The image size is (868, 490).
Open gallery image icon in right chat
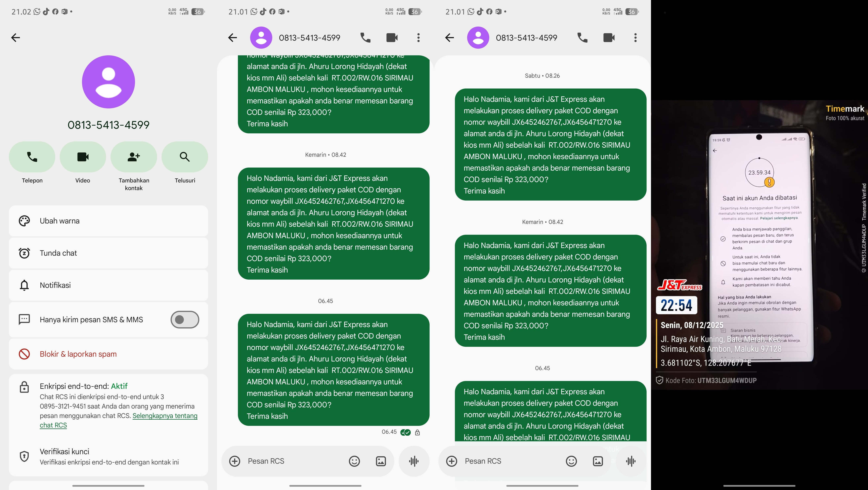click(x=598, y=461)
